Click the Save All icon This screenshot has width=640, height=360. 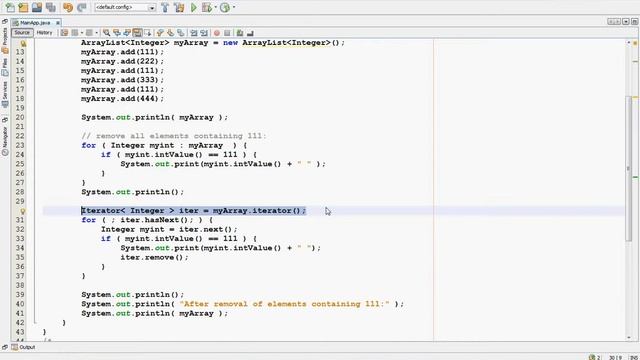click(x=51, y=7)
